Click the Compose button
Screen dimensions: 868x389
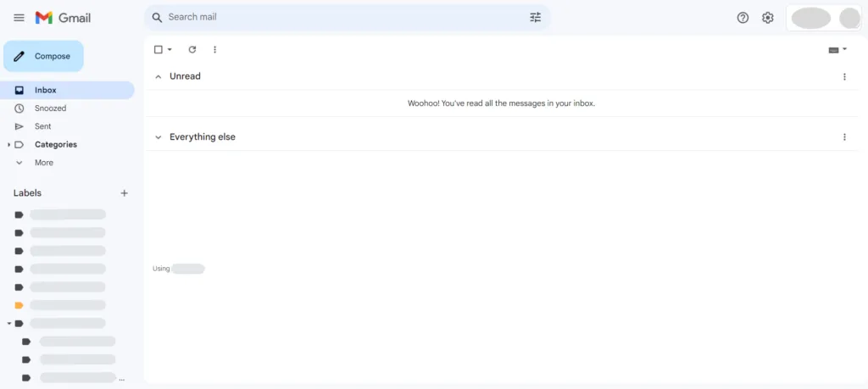[x=44, y=56]
